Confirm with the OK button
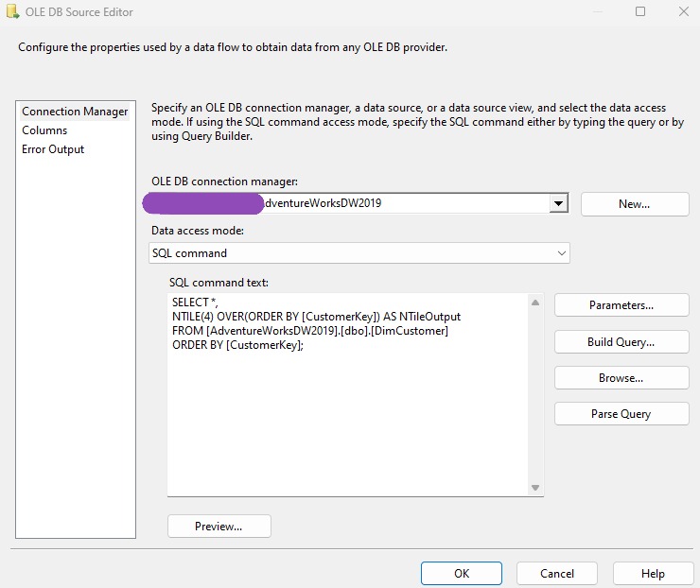 tap(462, 574)
